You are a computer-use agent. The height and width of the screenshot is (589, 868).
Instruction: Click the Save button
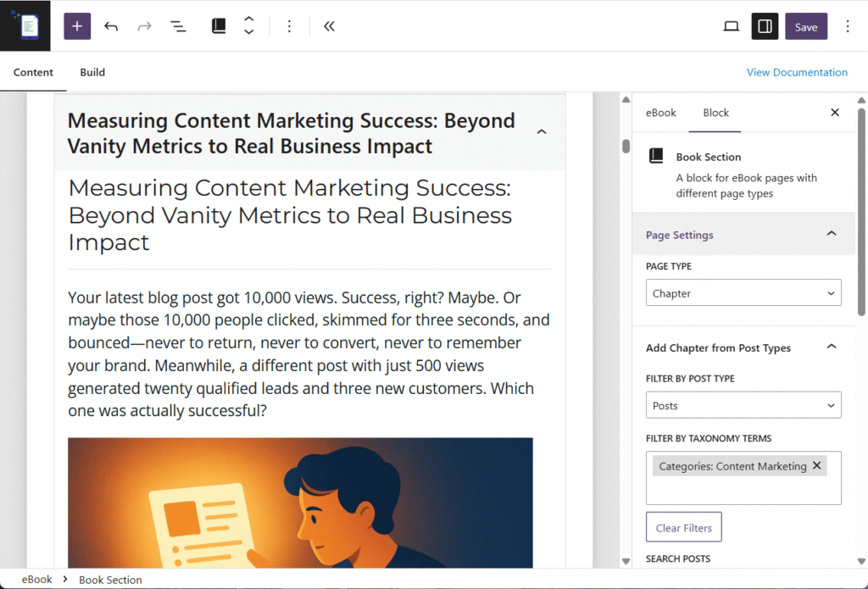click(x=805, y=25)
